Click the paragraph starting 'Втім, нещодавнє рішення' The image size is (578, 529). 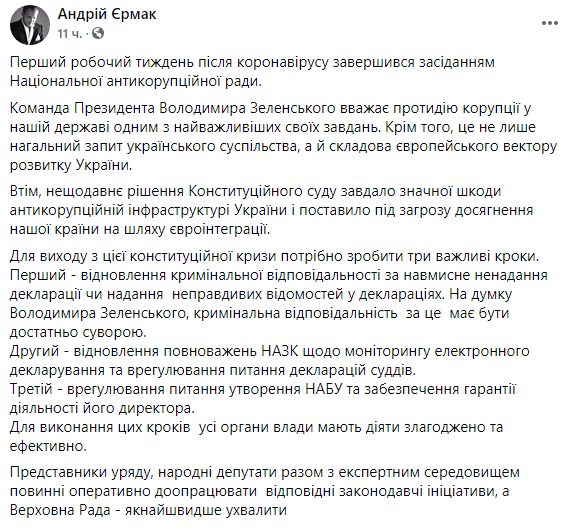[271, 210]
